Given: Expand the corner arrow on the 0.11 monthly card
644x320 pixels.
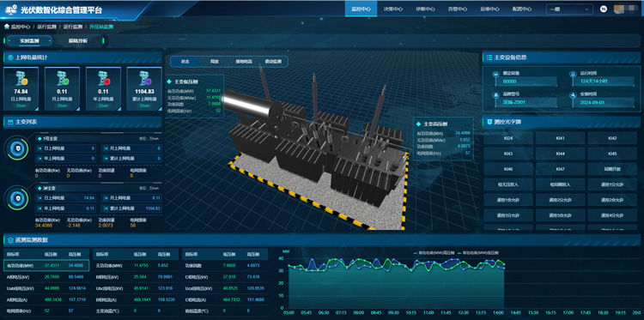Looking at the screenshot, I should click(77, 108).
